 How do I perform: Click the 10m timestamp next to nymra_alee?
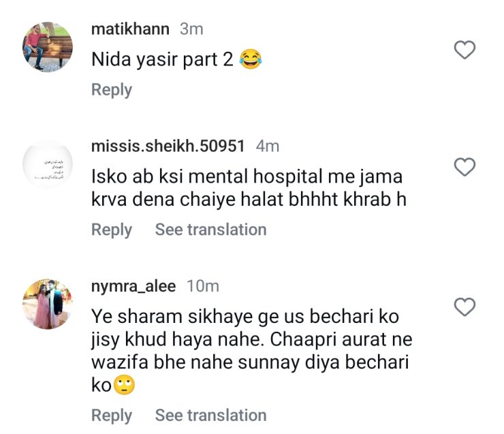202,287
